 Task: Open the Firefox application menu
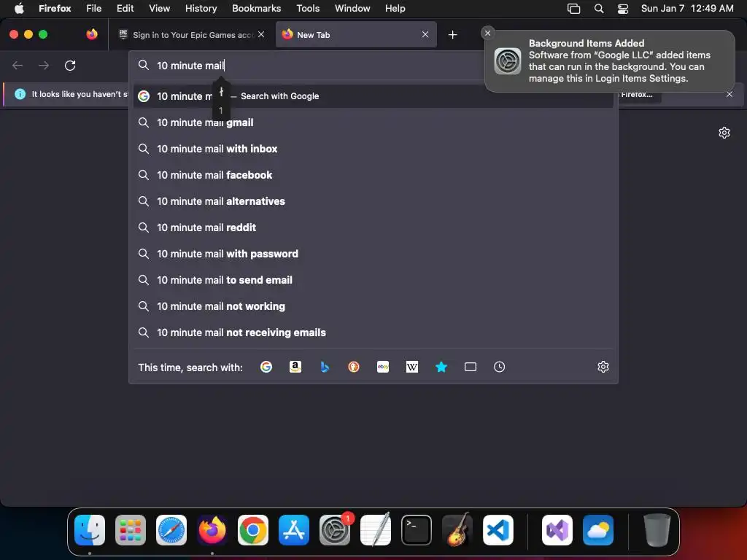pos(55,8)
